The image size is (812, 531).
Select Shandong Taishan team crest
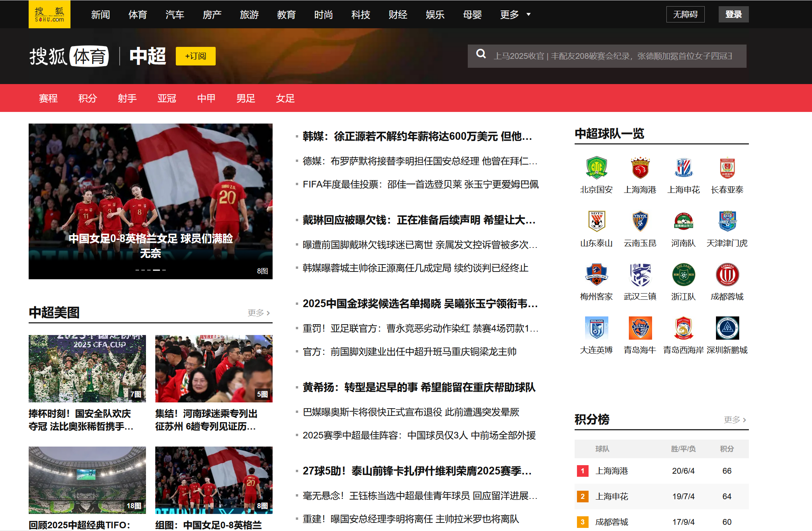(x=596, y=222)
